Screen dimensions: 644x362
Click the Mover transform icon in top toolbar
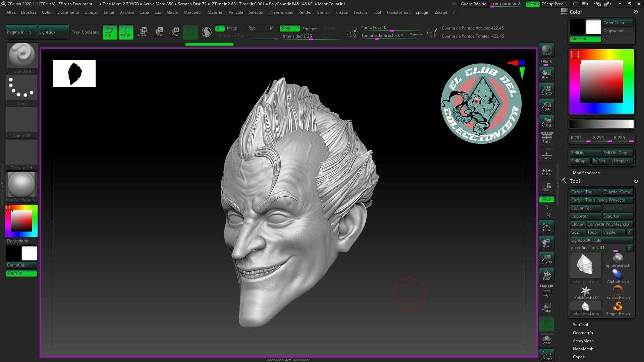pos(142,32)
